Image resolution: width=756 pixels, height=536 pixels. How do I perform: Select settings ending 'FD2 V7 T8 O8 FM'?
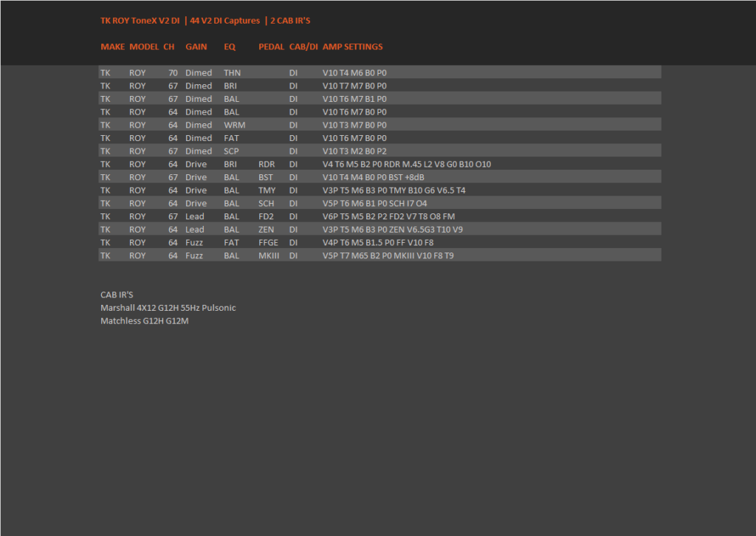[388, 216]
